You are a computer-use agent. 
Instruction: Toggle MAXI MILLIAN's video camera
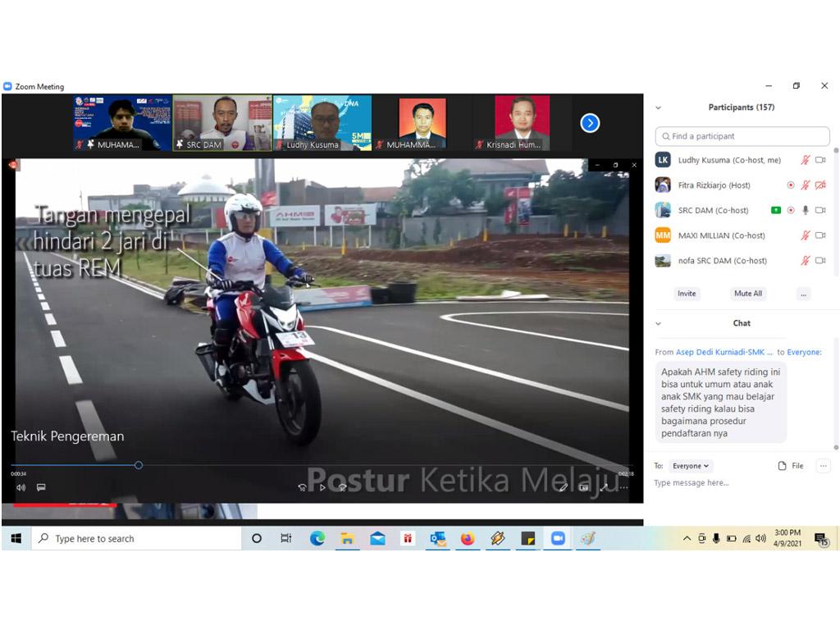[x=820, y=235]
